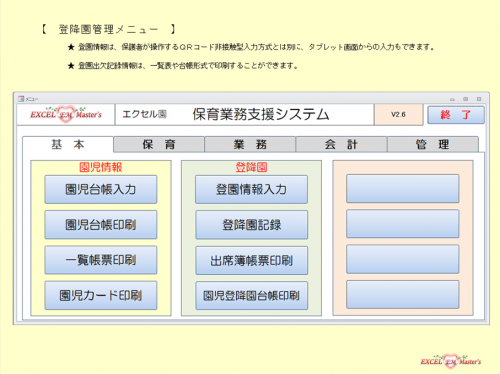Click 園児登降園台帳印刷 button
This screenshot has width=500, height=374.
(x=251, y=296)
